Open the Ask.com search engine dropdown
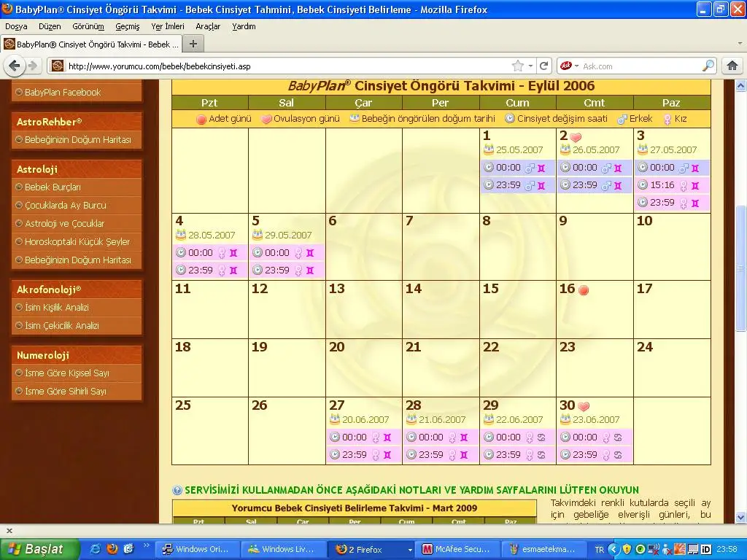The width and height of the screenshot is (747, 560). (x=576, y=66)
